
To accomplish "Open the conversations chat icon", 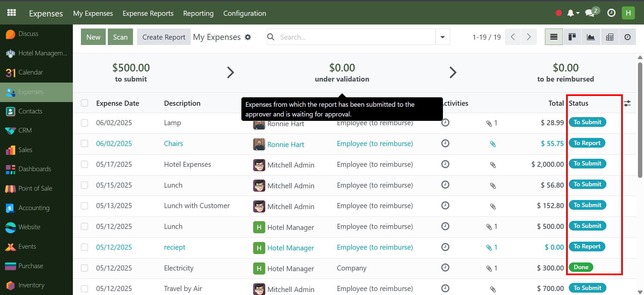I will [590, 13].
